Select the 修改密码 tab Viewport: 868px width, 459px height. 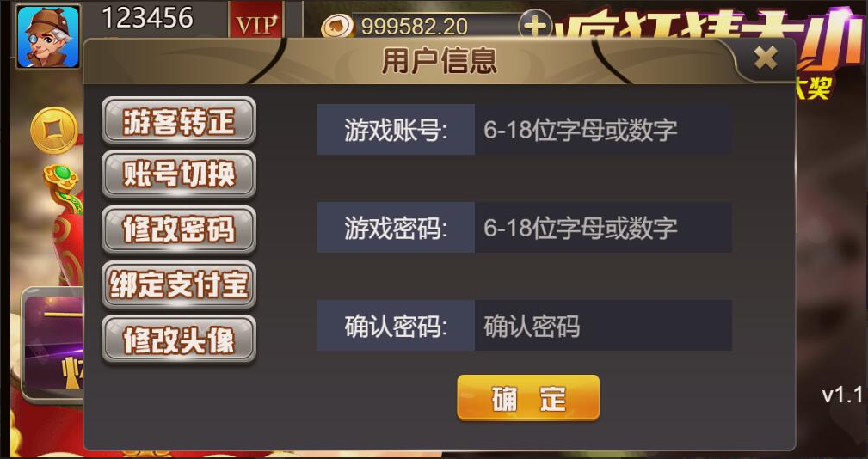tap(179, 229)
